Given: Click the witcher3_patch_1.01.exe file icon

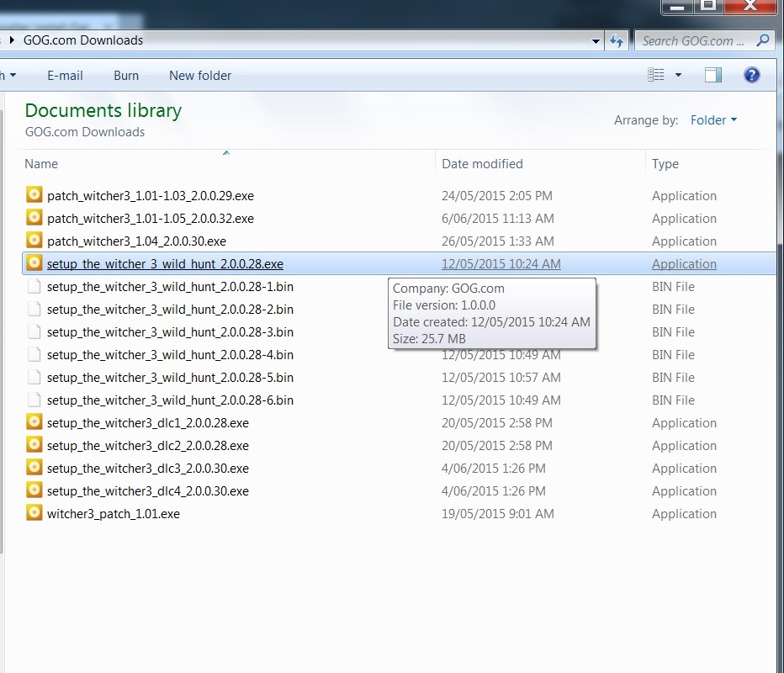Looking at the screenshot, I should coord(34,513).
